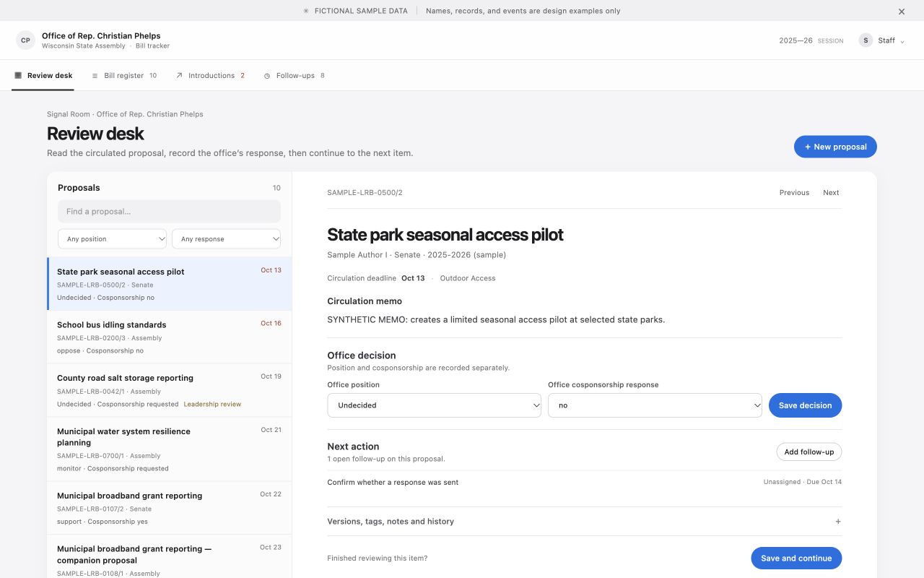
Task: Click the proposals count 10
Action: [x=276, y=188]
